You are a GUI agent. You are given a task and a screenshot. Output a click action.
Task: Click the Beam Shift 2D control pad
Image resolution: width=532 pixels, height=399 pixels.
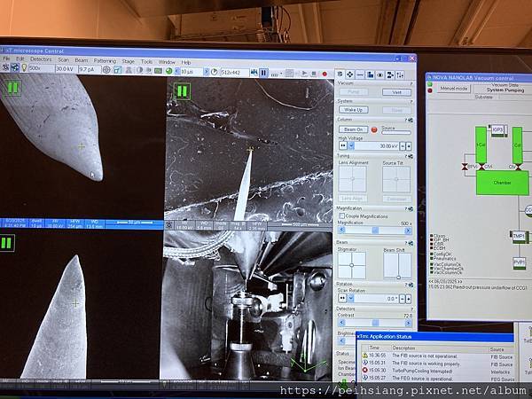397,266
